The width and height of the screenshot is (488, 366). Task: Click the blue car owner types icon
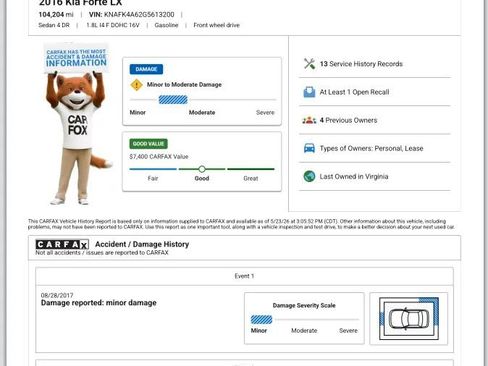tap(309, 148)
